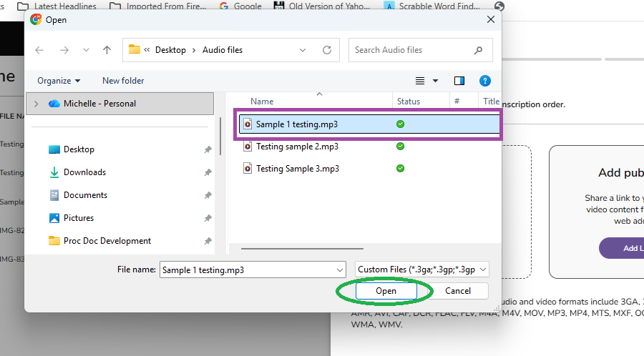Open Scrabble Word Finder bookmark
The image size is (644, 356).
432,6
